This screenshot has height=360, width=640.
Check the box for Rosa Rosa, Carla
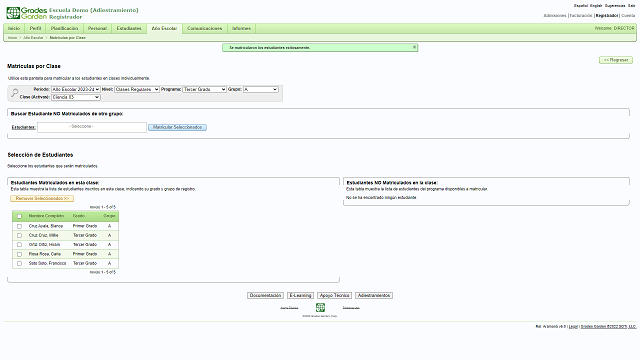(x=19, y=254)
